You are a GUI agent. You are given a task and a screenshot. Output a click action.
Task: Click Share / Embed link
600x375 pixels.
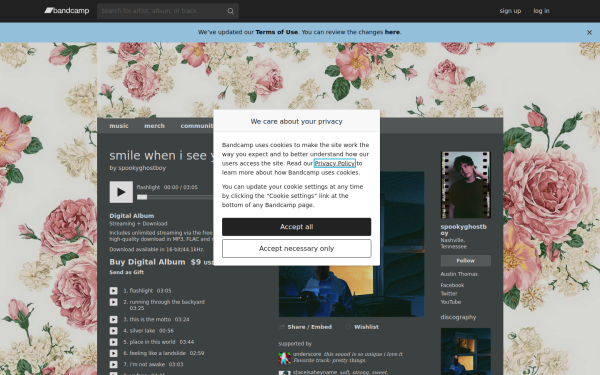pyautogui.click(x=310, y=327)
